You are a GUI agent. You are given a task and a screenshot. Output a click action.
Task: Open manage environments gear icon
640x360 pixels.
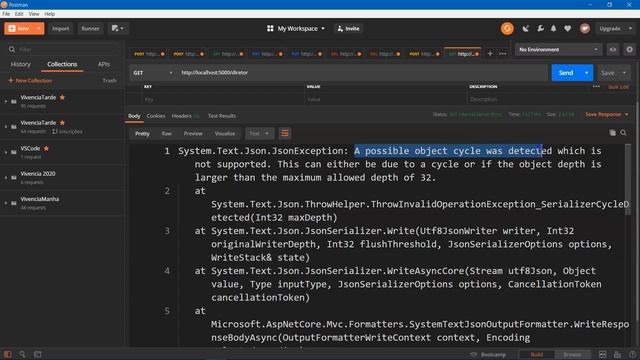pyautogui.click(x=629, y=49)
